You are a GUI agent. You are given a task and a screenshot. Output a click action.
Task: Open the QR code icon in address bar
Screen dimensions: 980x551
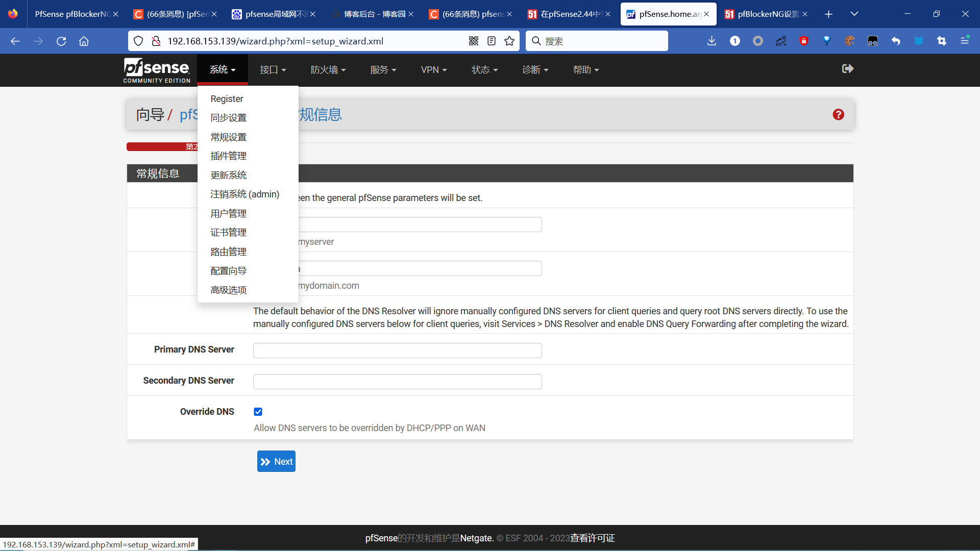(x=474, y=41)
